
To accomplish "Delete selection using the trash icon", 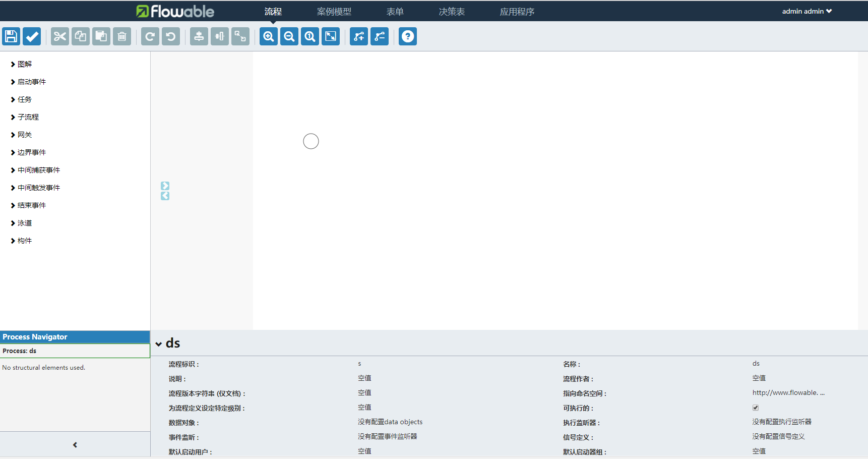I will [121, 36].
